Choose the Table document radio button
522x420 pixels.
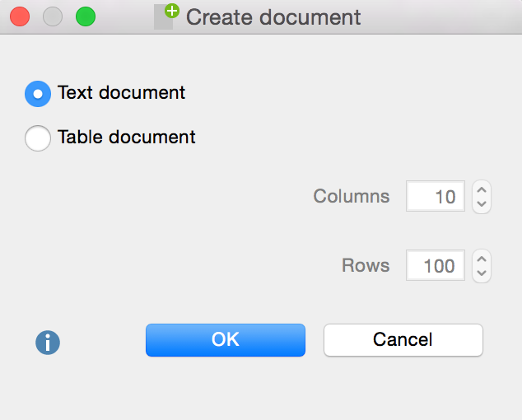click(38, 138)
